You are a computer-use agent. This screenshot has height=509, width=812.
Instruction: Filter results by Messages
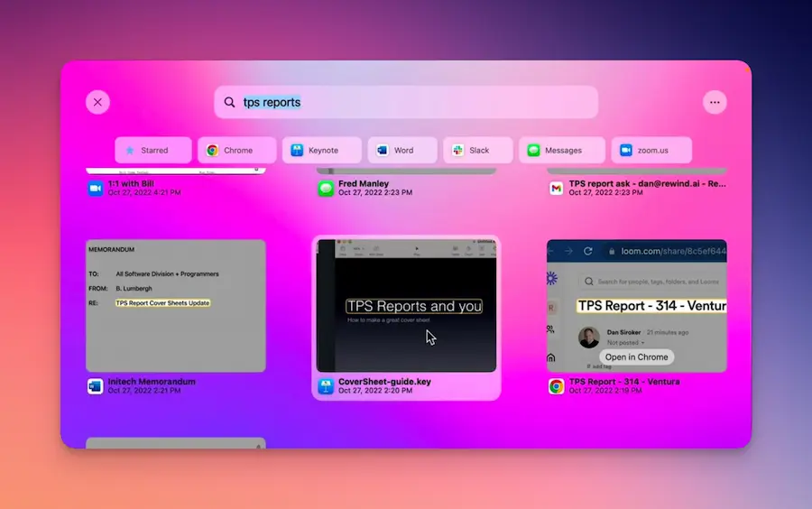562,150
